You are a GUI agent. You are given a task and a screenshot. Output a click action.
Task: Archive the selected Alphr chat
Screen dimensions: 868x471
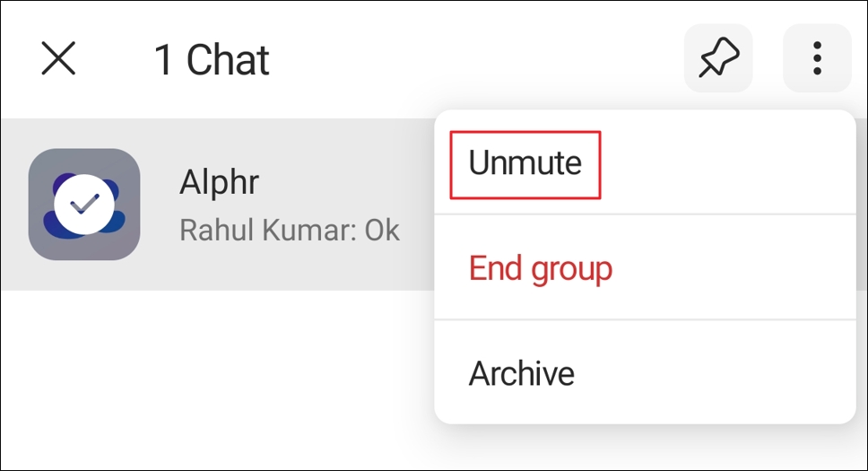(x=521, y=372)
